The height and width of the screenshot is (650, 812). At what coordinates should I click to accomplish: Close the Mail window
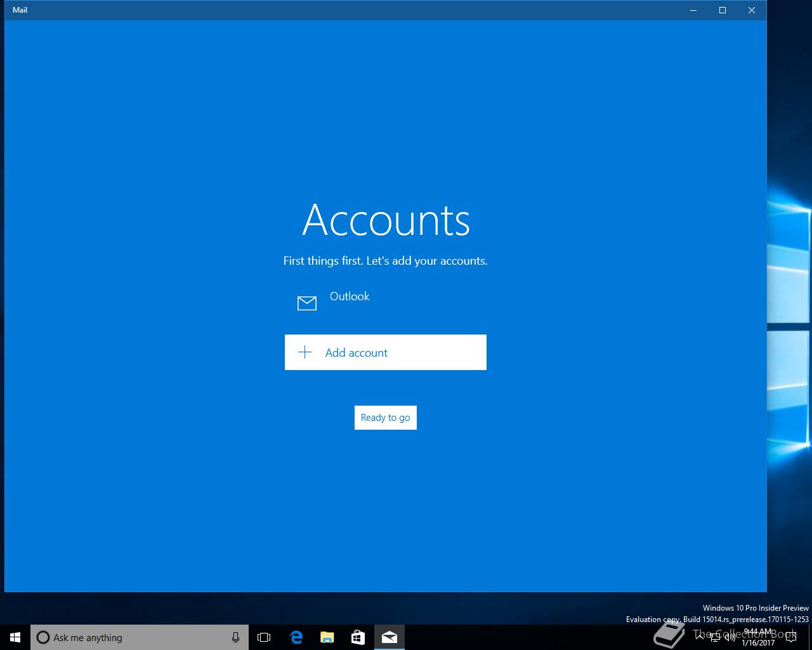(x=752, y=10)
